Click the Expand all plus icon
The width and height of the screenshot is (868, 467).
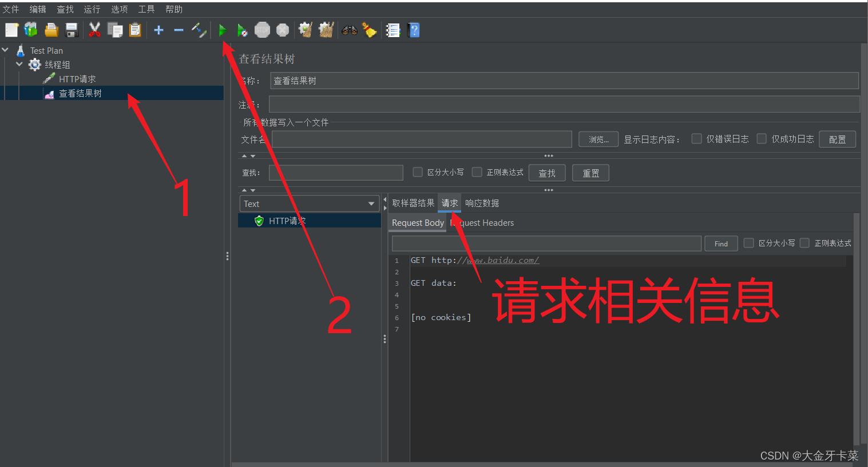click(159, 30)
